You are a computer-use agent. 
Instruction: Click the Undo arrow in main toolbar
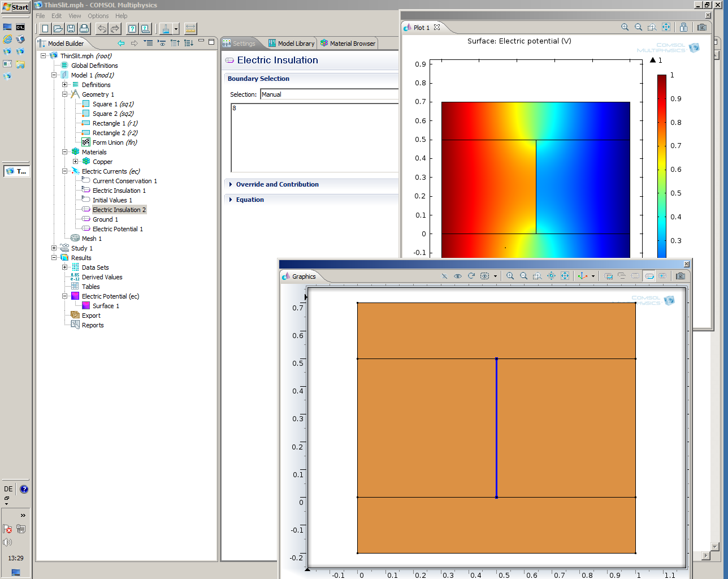click(102, 28)
